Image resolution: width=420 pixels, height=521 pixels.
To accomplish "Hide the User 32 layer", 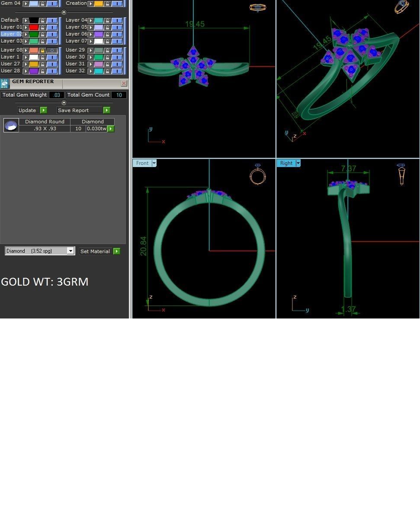I will coord(117,71).
